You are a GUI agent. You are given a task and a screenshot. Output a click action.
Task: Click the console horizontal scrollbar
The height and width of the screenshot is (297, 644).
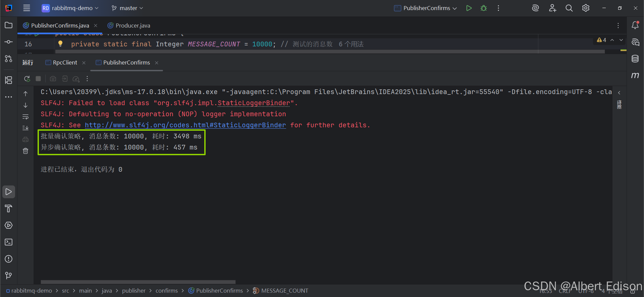[x=138, y=282]
